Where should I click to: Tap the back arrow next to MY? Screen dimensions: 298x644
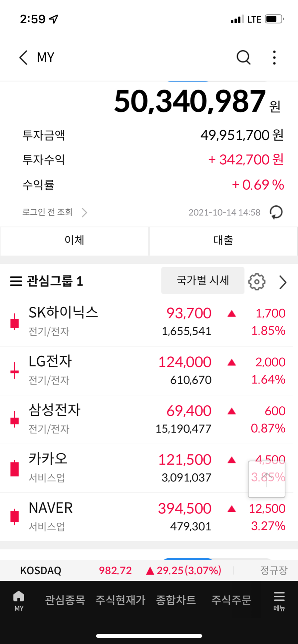tap(23, 58)
